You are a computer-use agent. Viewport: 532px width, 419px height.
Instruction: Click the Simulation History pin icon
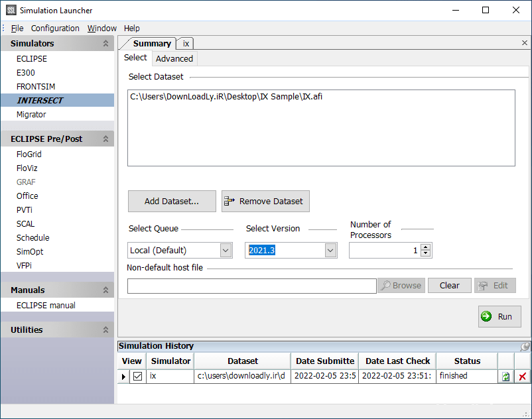click(x=525, y=346)
